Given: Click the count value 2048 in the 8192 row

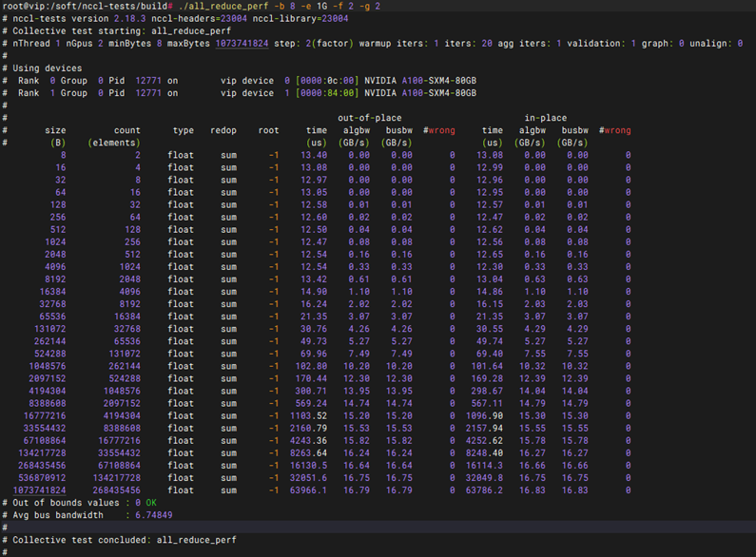Looking at the screenshot, I should click(x=129, y=279).
